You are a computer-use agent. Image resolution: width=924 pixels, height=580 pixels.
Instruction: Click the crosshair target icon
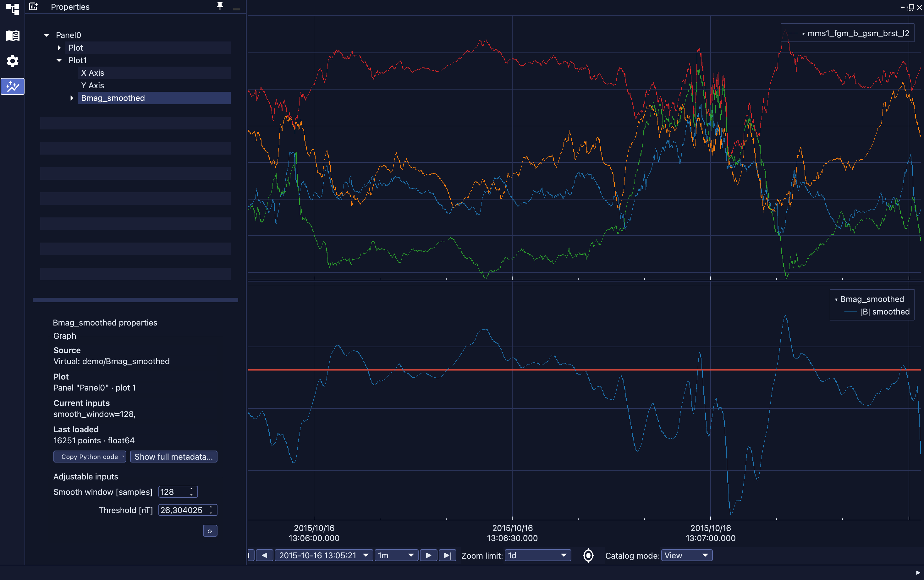click(x=588, y=555)
